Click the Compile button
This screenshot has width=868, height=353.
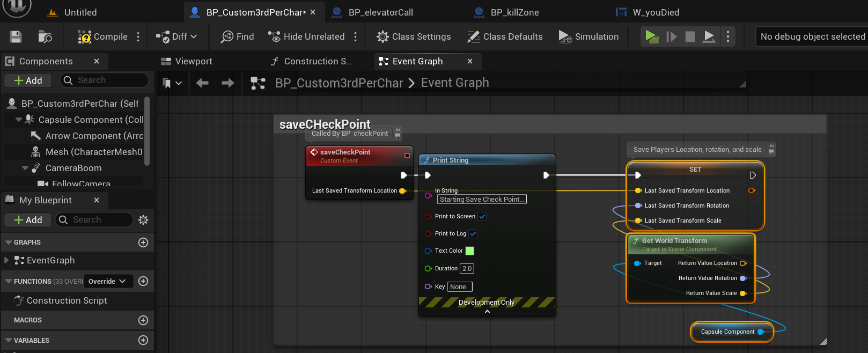click(103, 36)
